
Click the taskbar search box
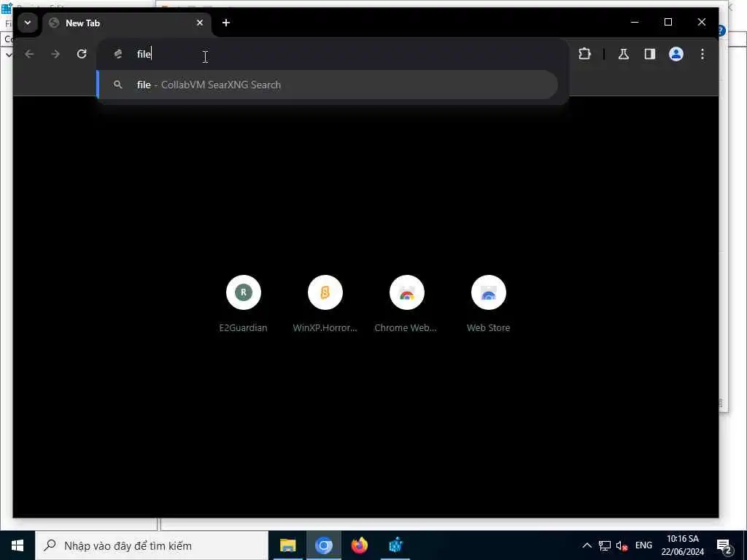152,545
